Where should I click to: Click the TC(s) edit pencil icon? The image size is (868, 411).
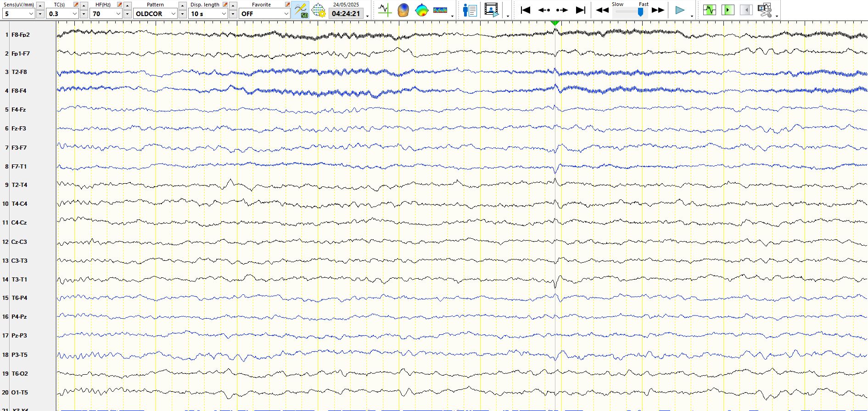coord(76,5)
